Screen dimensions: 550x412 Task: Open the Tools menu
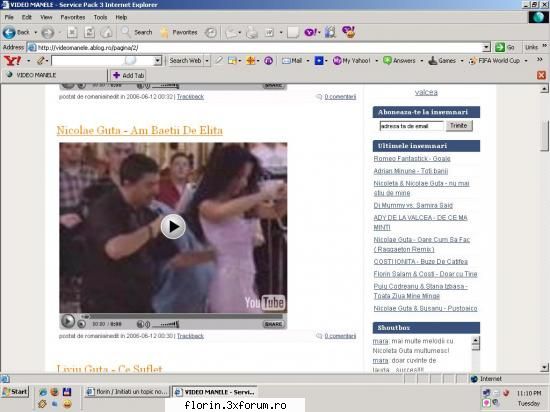tap(100, 17)
